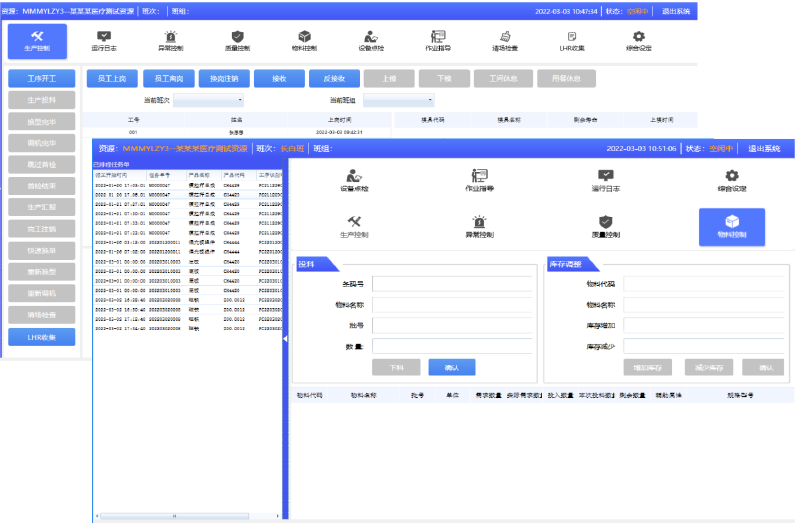Select 质量控制 shield icon in front window
Viewport: 795px width, 523px height.
605,227
